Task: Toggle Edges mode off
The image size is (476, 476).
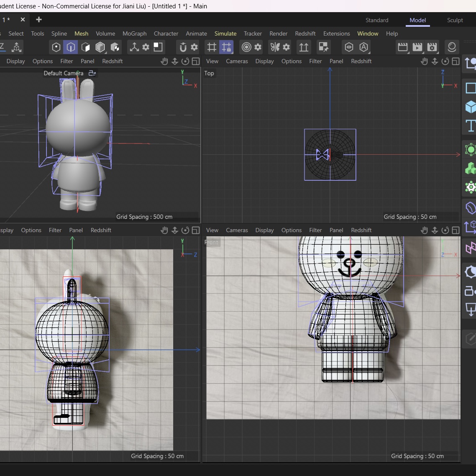Action: 71,47
